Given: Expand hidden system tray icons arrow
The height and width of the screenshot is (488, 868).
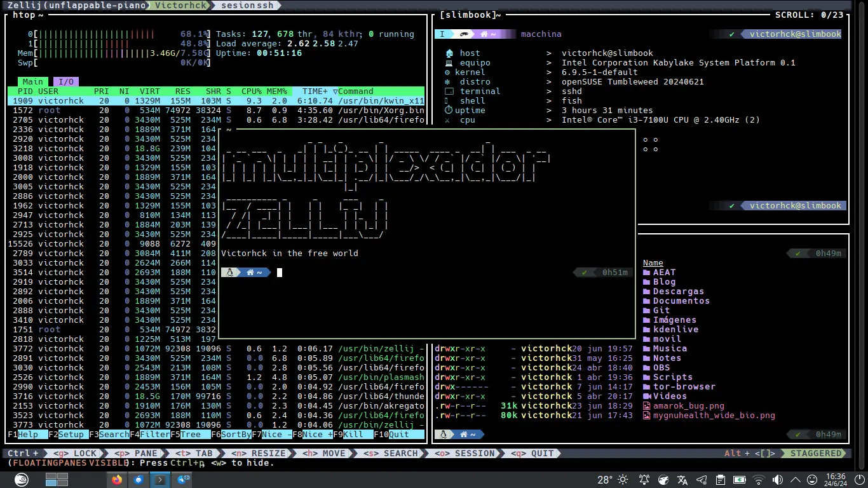Looking at the screenshot, I should coord(796,480).
